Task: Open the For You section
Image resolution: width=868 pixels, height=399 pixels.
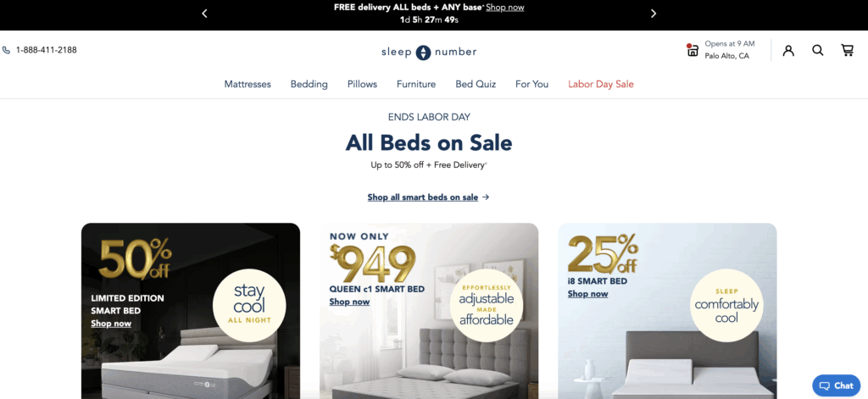Action: coord(531,84)
